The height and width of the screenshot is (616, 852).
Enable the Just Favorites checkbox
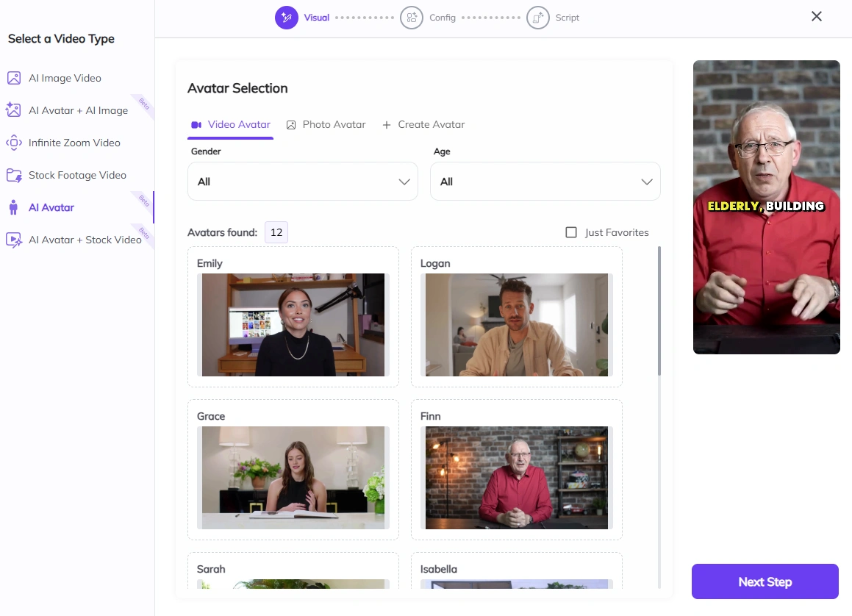pos(571,232)
